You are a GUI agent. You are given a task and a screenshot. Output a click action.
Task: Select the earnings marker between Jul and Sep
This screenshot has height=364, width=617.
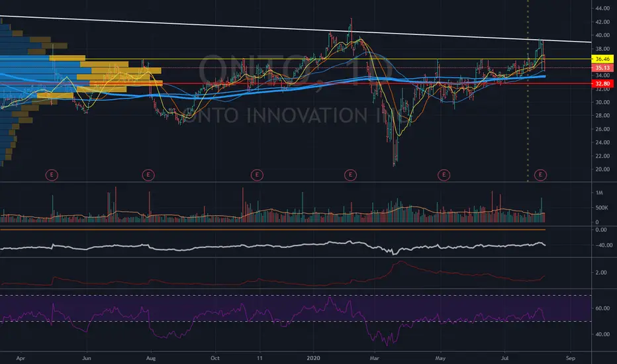(x=540, y=175)
